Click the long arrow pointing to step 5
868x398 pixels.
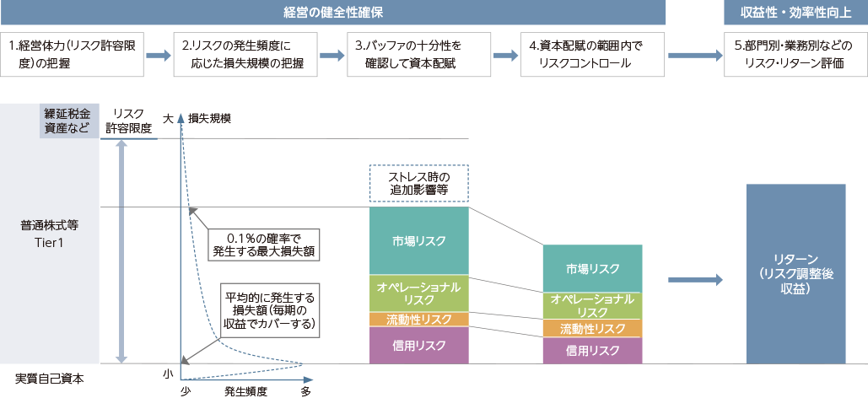pyautogui.click(x=694, y=56)
